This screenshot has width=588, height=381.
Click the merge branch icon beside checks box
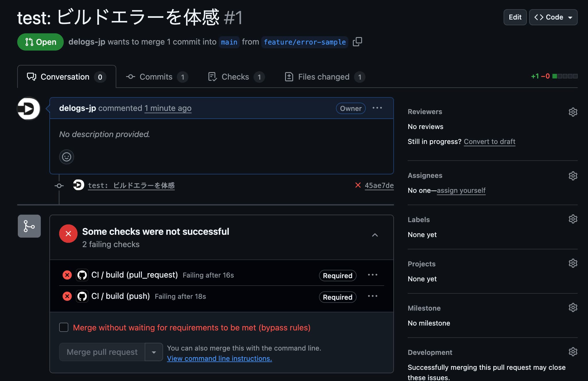point(29,226)
